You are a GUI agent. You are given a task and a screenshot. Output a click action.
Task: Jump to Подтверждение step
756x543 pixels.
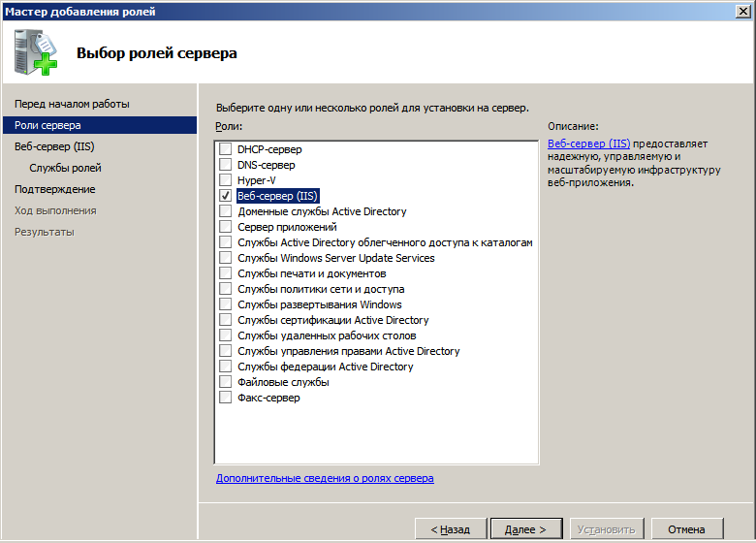(x=55, y=189)
